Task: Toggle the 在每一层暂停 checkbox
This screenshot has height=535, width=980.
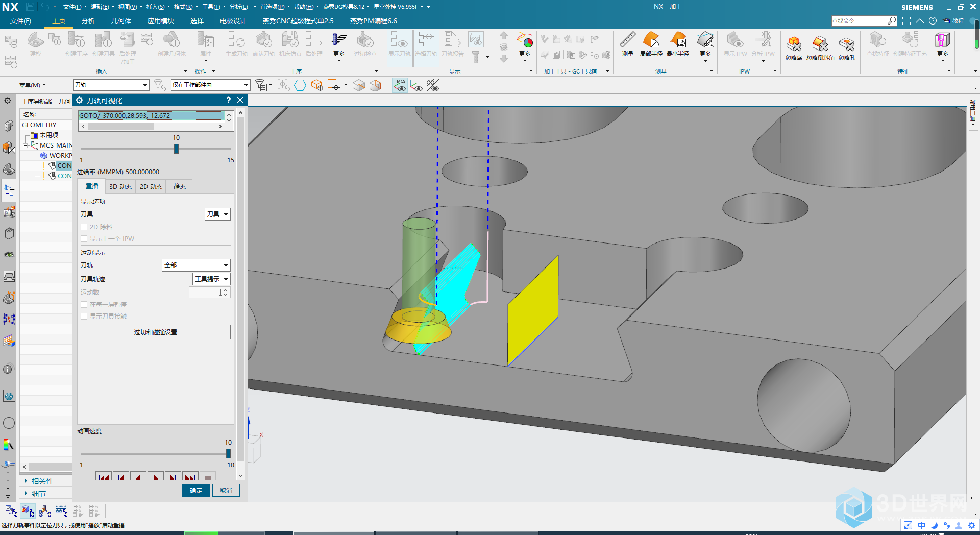Action: [x=84, y=305]
